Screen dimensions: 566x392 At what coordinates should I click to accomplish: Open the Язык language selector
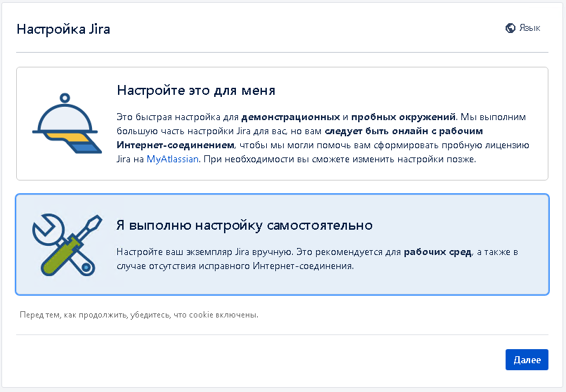[523, 29]
